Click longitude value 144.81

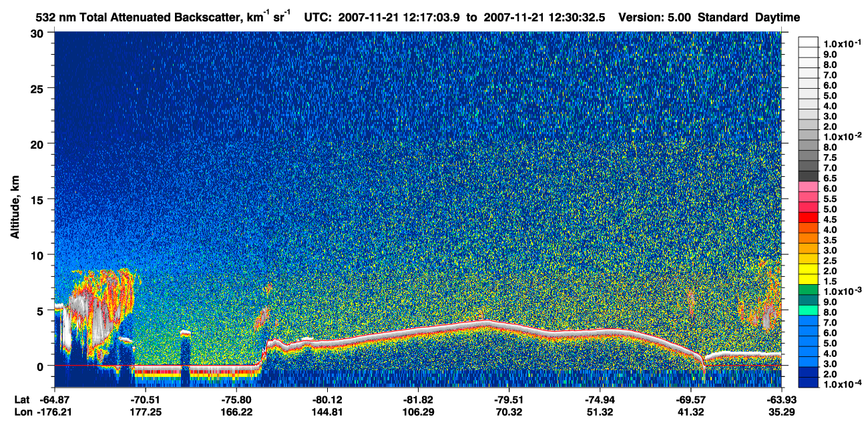tap(327, 412)
